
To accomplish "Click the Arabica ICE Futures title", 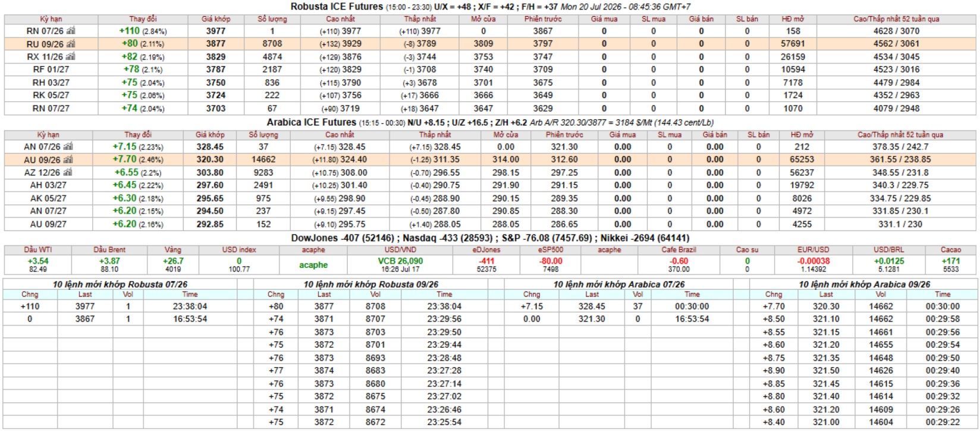I will 311,123.
